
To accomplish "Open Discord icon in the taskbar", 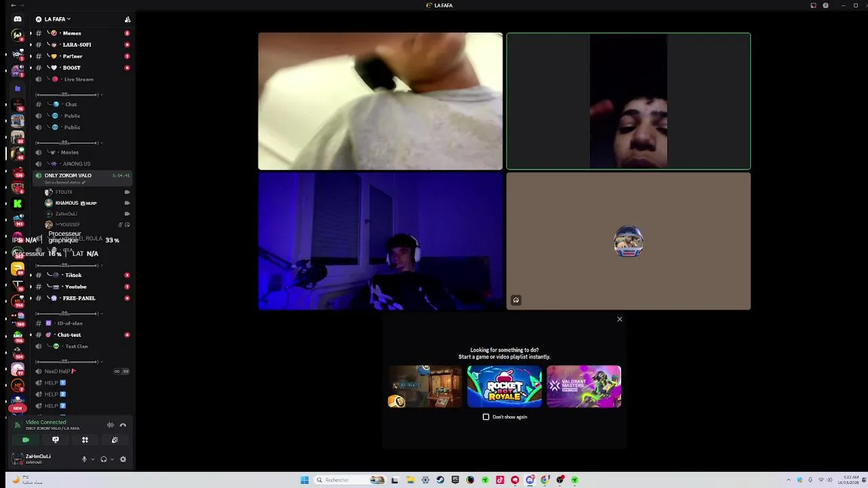I will pyautogui.click(x=530, y=480).
